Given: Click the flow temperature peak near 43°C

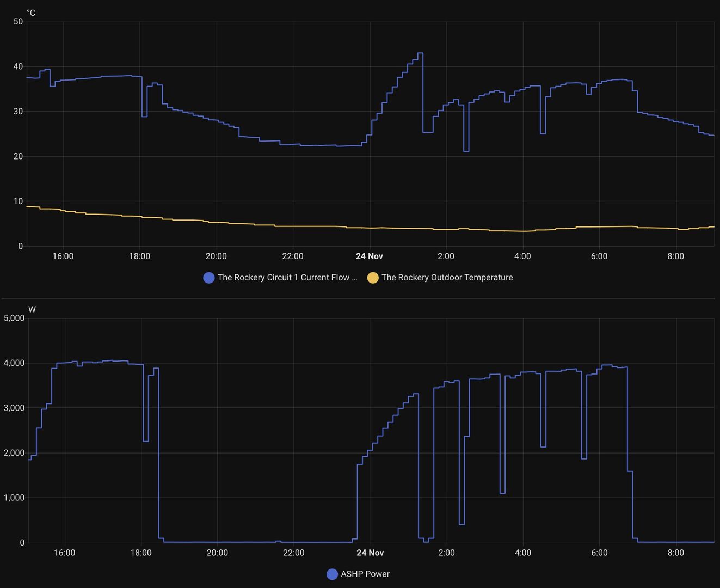Looking at the screenshot, I should pyautogui.click(x=420, y=53).
